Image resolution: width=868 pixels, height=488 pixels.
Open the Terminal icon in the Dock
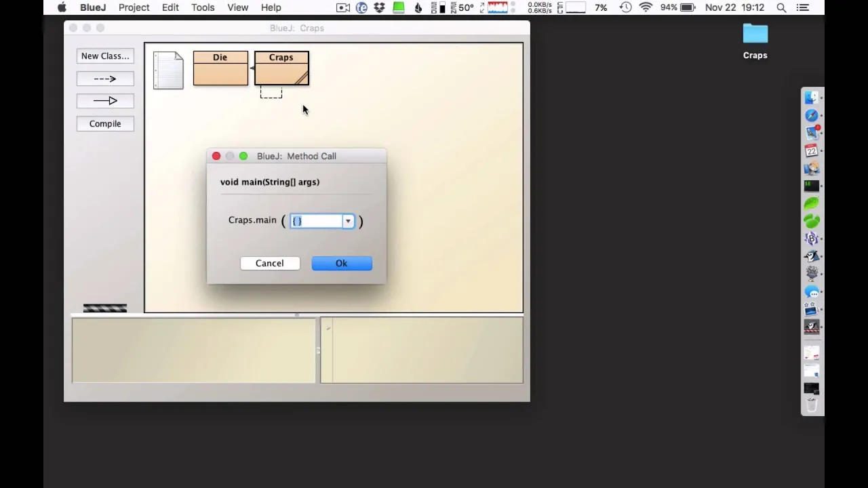812,185
